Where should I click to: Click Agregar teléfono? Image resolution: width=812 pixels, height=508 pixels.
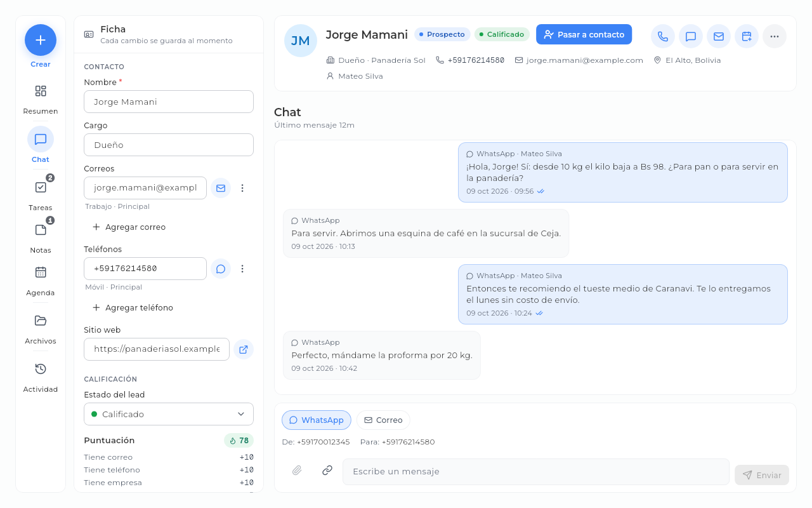[133, 307]
